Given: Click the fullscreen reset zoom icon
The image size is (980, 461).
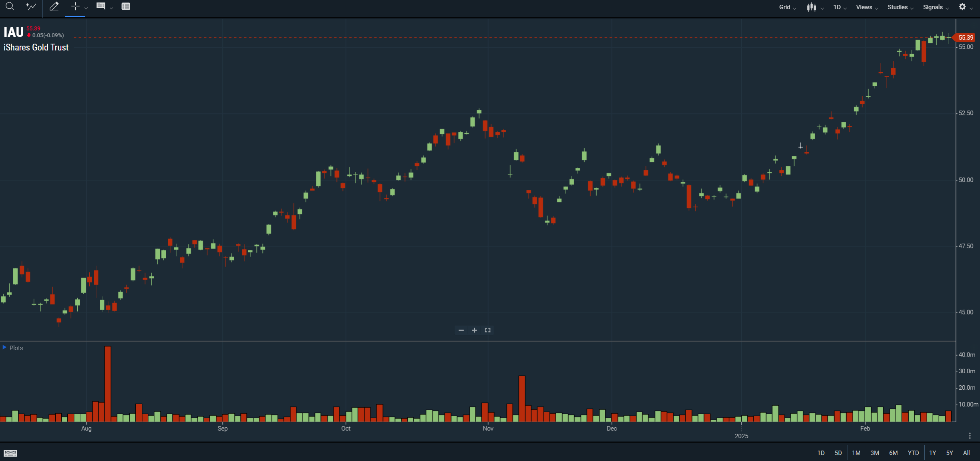Looking at the screenshot, I should pyautogui.click(x=487, y=330).
